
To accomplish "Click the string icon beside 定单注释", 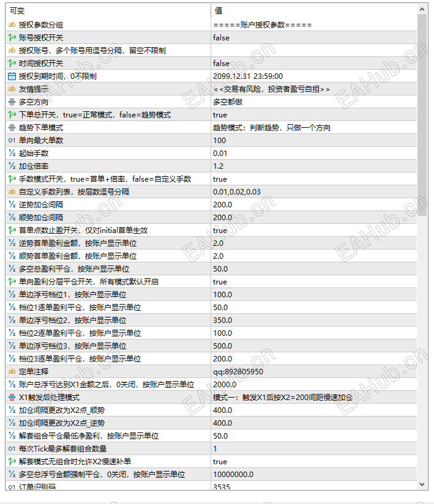I will click(12, 371).
